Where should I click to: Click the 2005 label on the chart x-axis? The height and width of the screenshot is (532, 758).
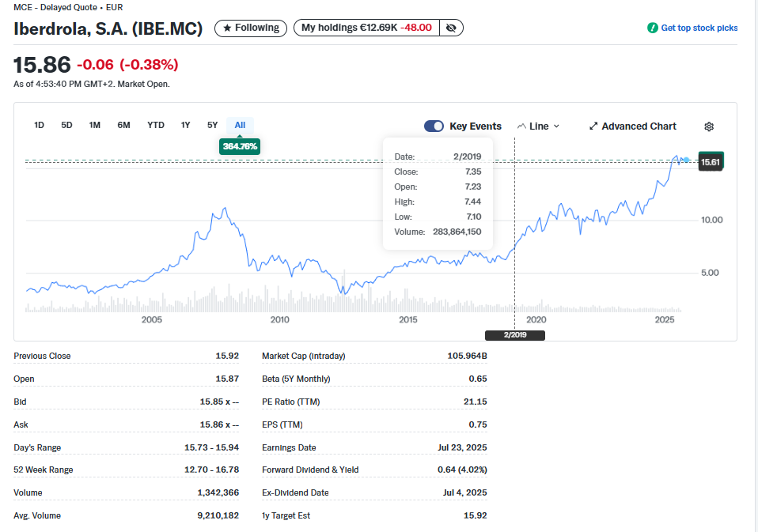[152, 319]
